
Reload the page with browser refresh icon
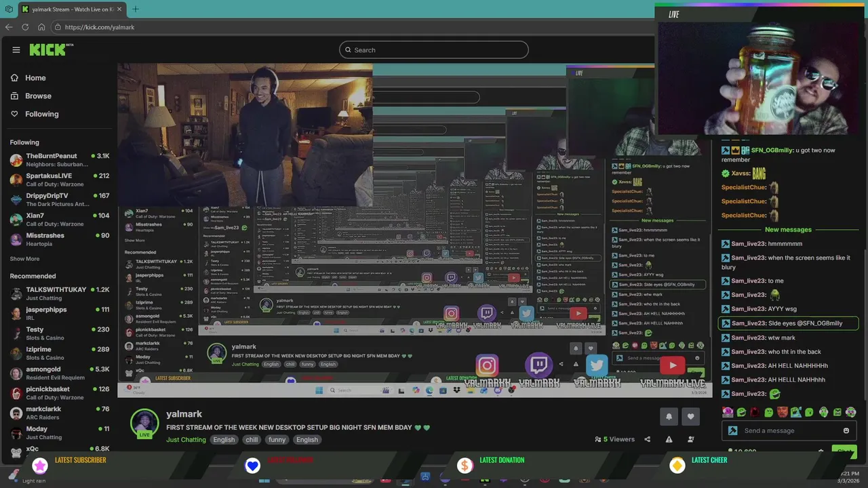[x=25, y=27]
